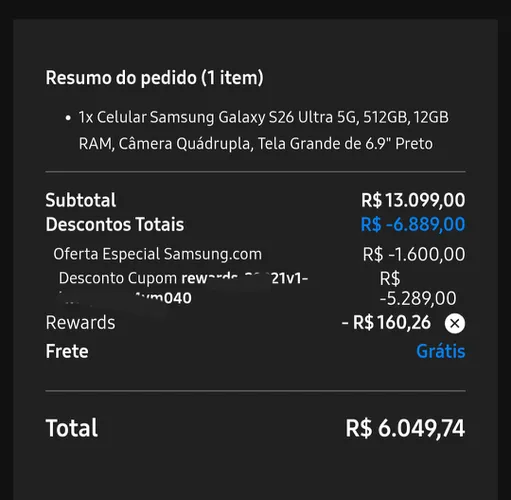Screen dimensions: 511x500
Task: Remove the applied Rewards discount
Action: click(455, 323)
